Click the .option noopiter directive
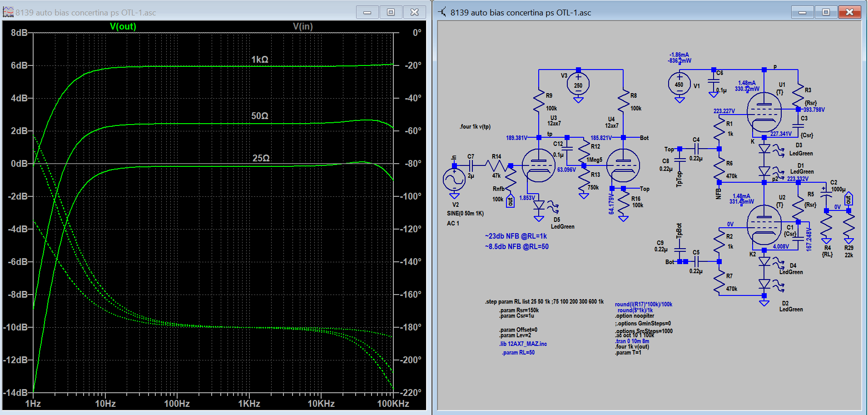 pos(635,316)
